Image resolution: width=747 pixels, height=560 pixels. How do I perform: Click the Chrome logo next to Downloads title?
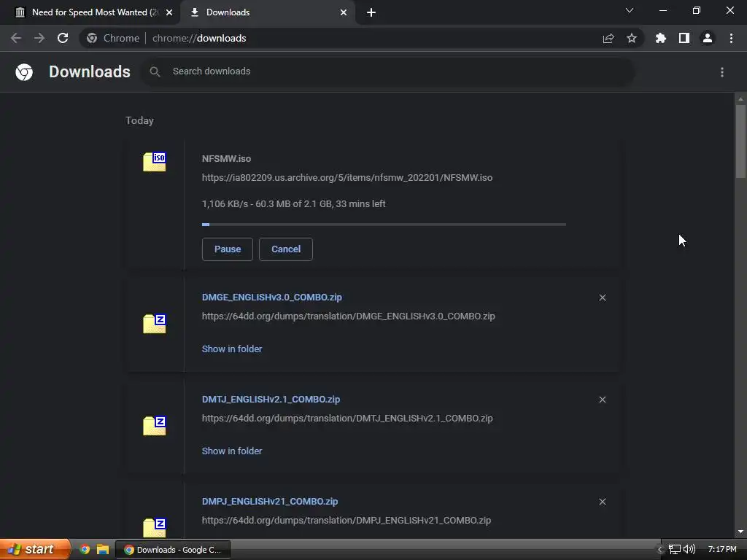pos(24,72)
